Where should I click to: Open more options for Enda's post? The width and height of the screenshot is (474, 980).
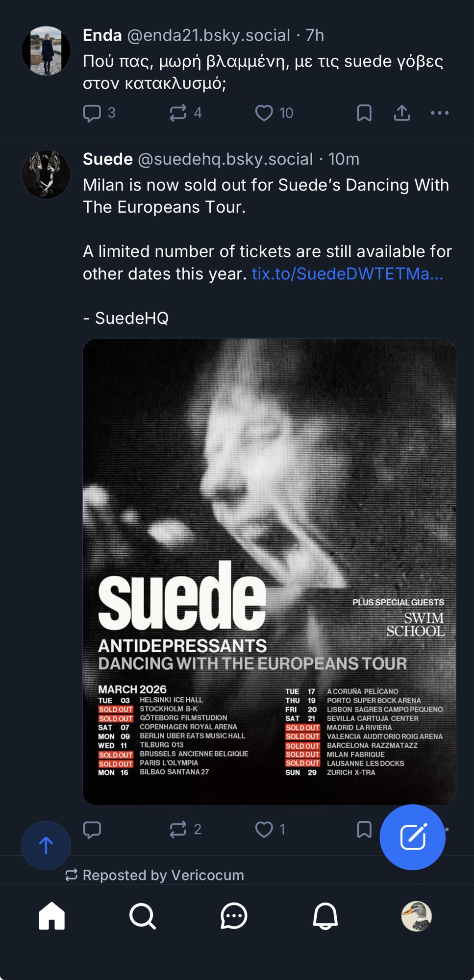tap(439, 113)
